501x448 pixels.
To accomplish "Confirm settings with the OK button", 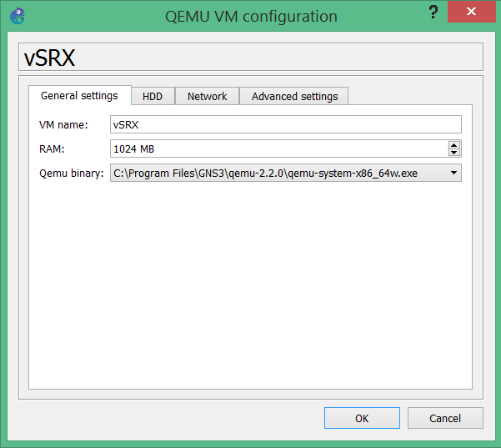I will [x=362, y=418].
